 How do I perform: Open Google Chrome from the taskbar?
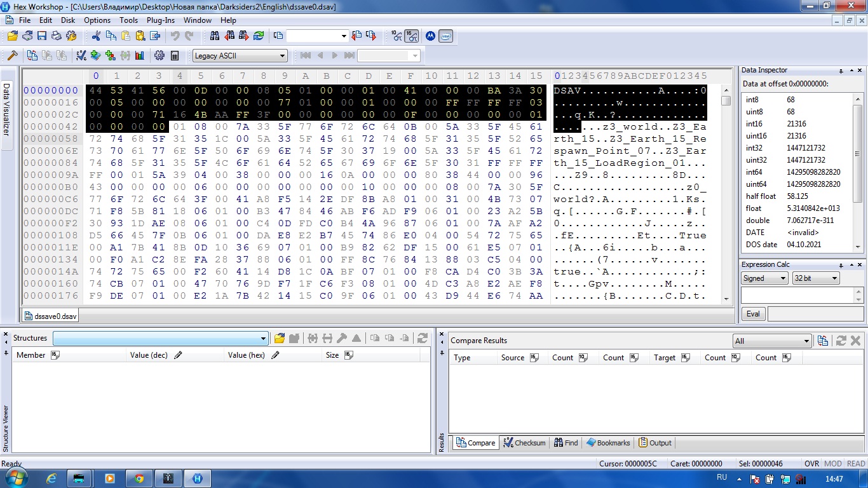pos(139,478)
